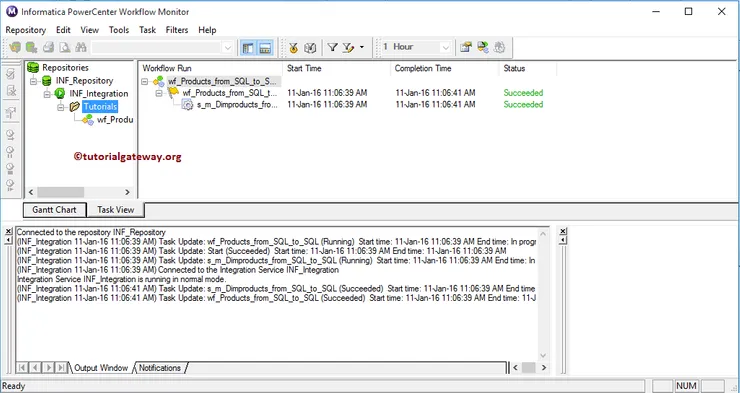Click the clock with arrow sidebar icon

(x=10, y=136)
